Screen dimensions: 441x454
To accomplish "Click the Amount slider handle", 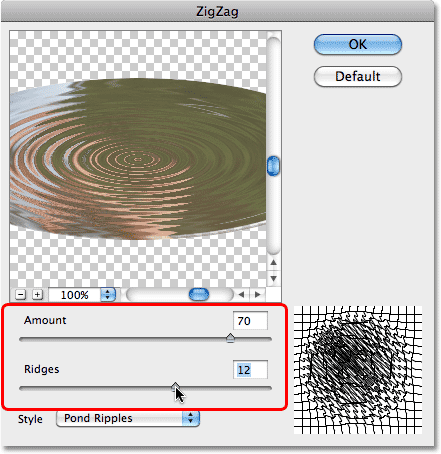I will (x=230, y=338).
